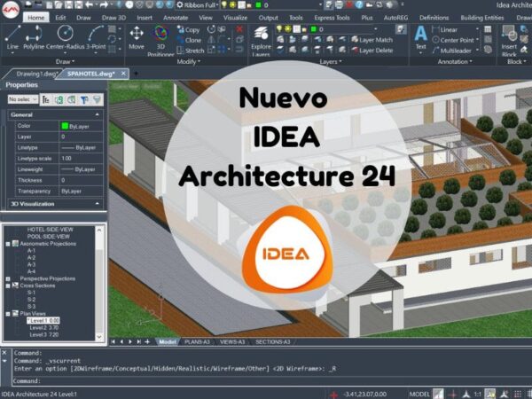Click the quick select funnel icon in Properties
Screen dimensions: 532x399
tap(97, 99)
